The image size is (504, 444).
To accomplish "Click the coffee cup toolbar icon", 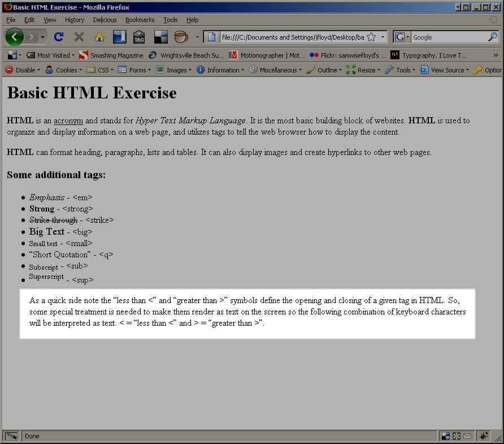I will (181, 37).
